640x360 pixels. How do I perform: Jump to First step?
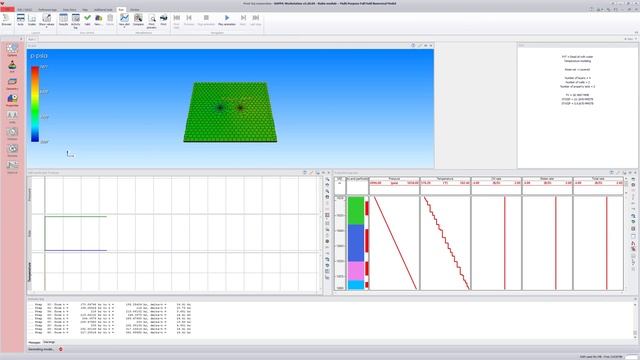tap(176, 21)
